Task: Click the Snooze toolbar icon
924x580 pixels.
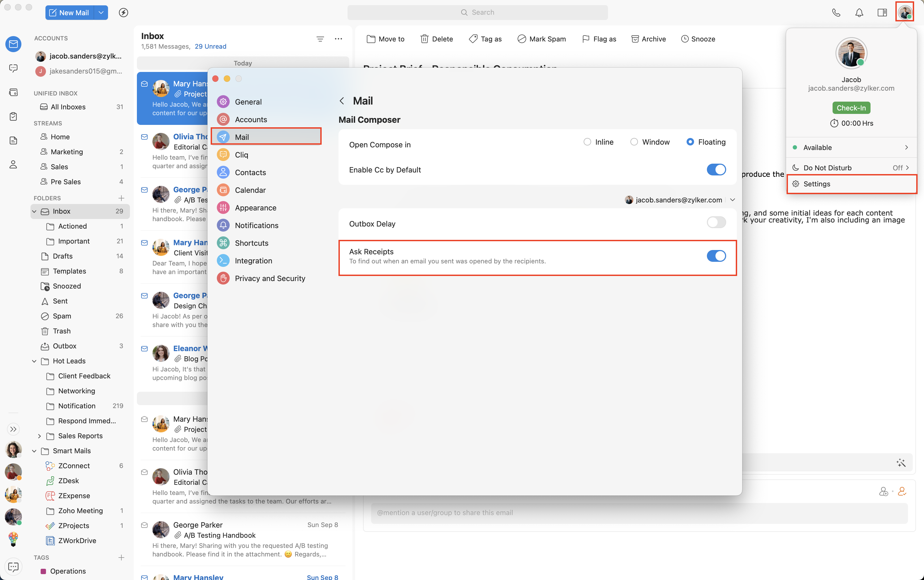Action: [x=685, y=39]
